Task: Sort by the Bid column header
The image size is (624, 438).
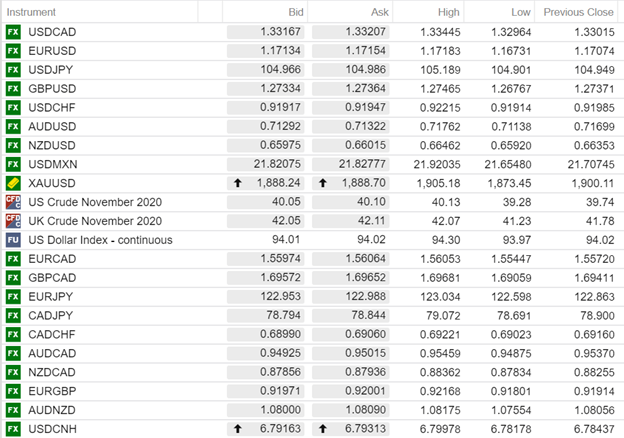Action: (295, 12)
